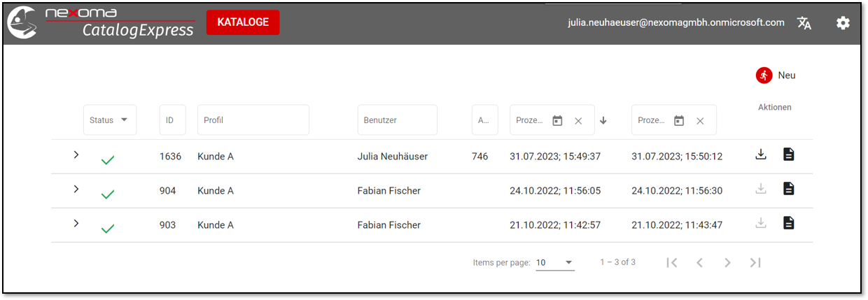Toggle sort arrow beside first date filter
Screen dimensions: 868x300
click(603, 120)
